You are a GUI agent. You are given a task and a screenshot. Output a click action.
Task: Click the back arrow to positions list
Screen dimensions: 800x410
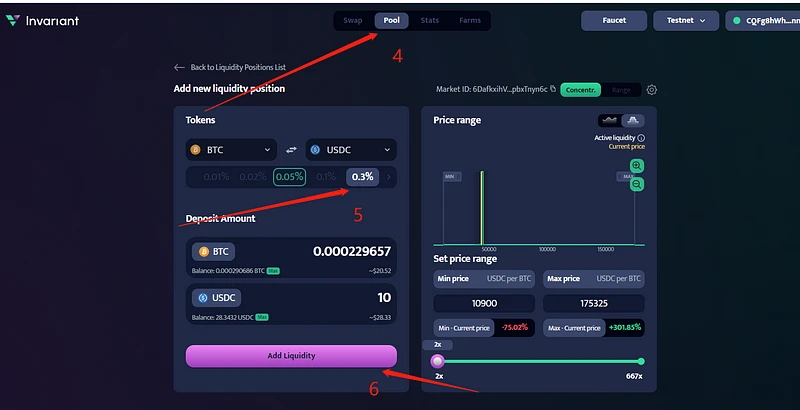coord(179,67)
